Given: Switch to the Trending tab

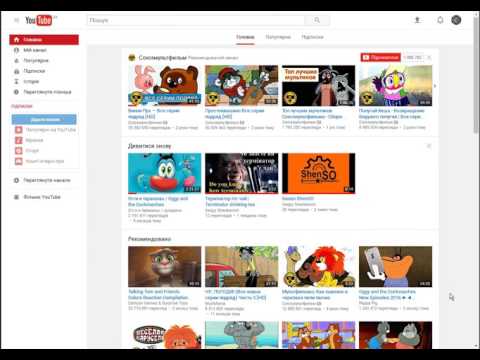Looking at the screenshot, I should 278,37.
